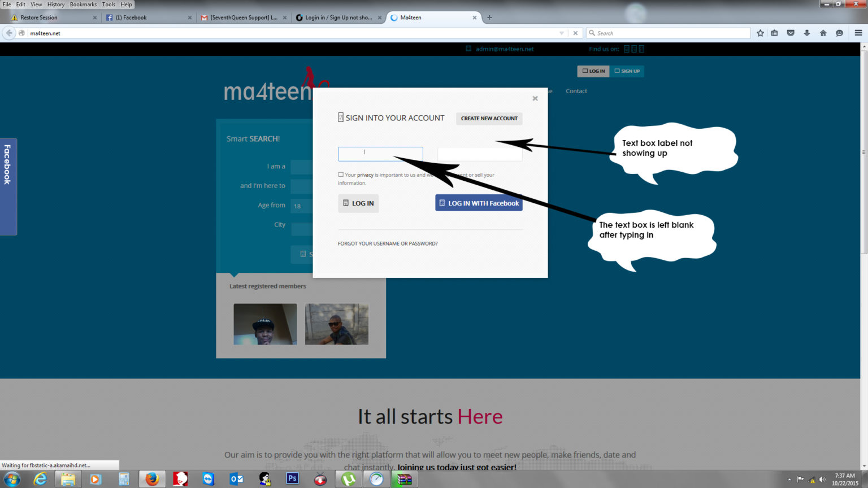Focus the password text box in popup
868x488 pixels.
tap(480, 154)
